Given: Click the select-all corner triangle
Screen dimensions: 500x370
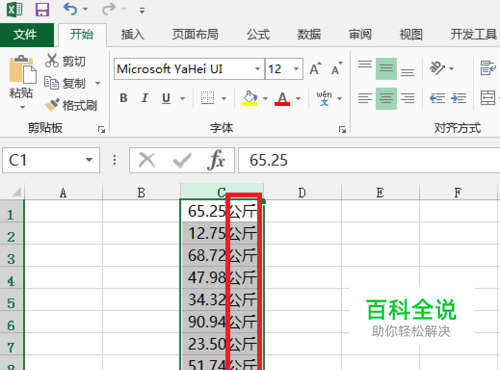Looking at the screenshot, I should point(16,192).
